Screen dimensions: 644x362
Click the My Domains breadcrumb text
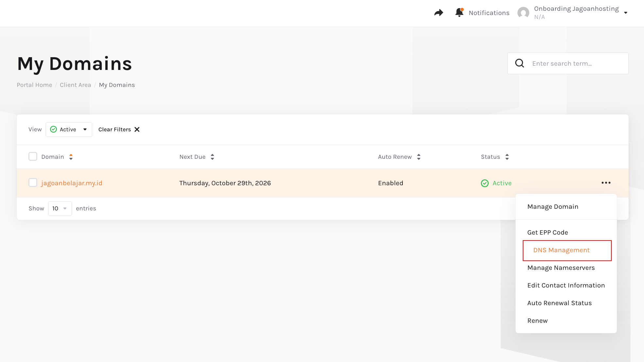(x=117, y=85)
